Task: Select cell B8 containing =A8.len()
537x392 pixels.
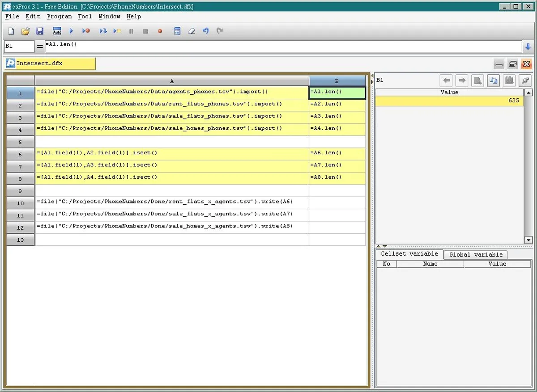Action: 337,178
